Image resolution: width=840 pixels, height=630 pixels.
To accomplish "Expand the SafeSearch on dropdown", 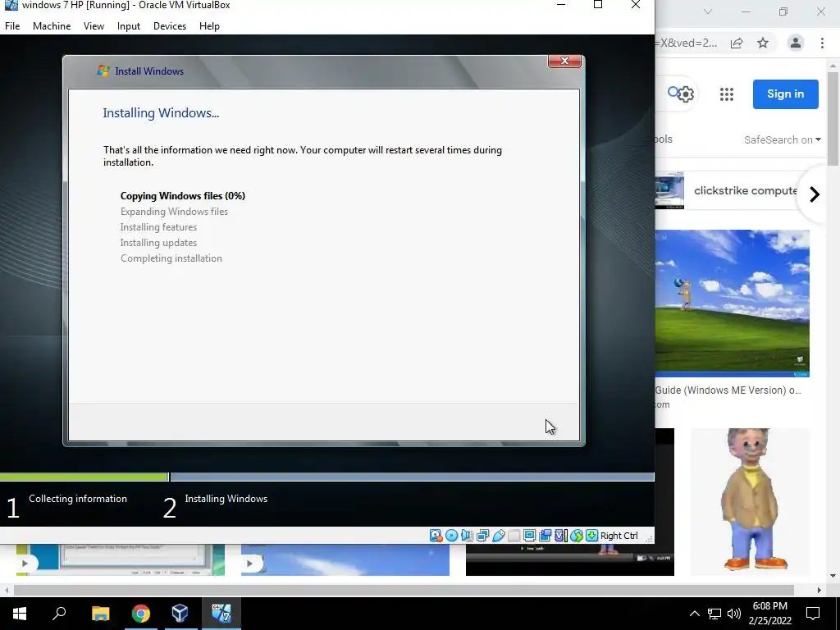I will [x=782, y=139].
